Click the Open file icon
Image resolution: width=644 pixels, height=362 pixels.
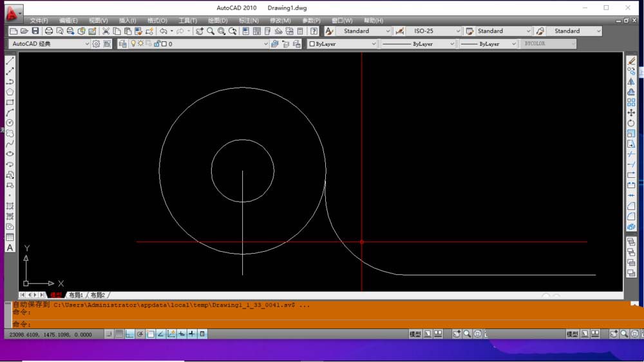coord(24,31)
